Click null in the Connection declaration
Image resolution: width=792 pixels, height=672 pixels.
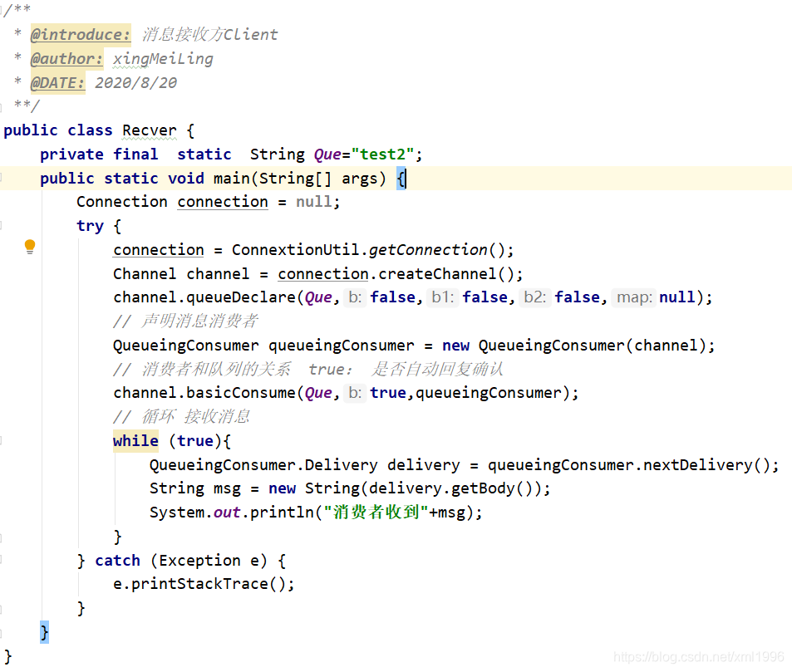pyautogui.click(x=313, y=202)
